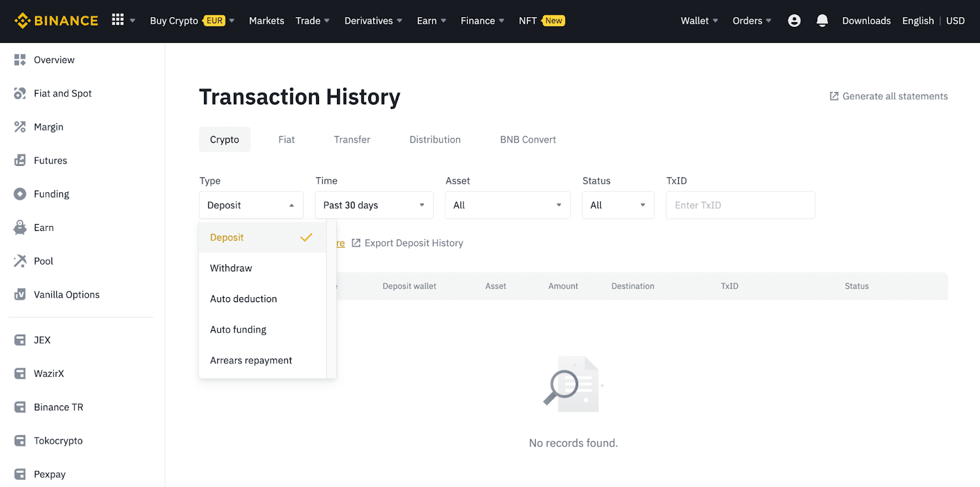
Task: Click the Funding sidebar icon
Action: point(20,194)
